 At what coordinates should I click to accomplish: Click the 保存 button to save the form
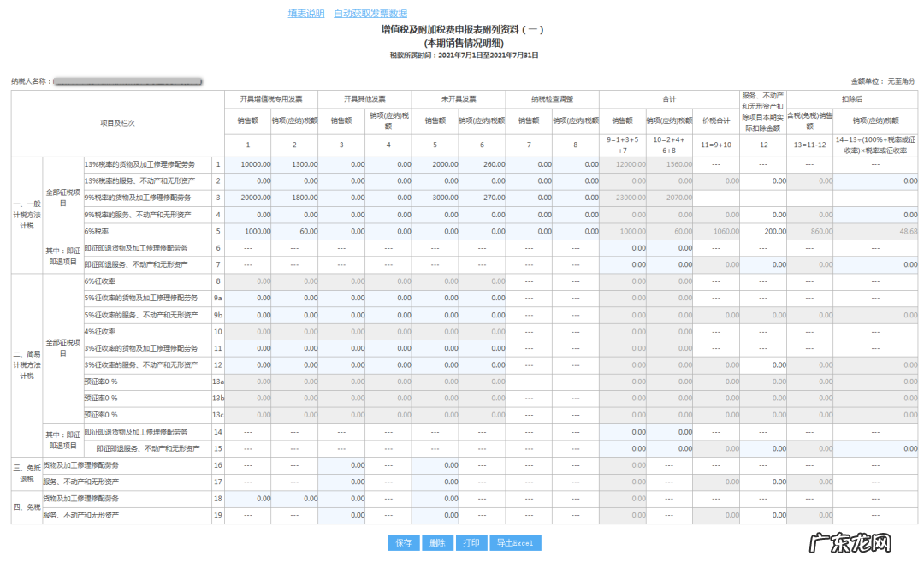pyautogui.click(x=405, y=542)
